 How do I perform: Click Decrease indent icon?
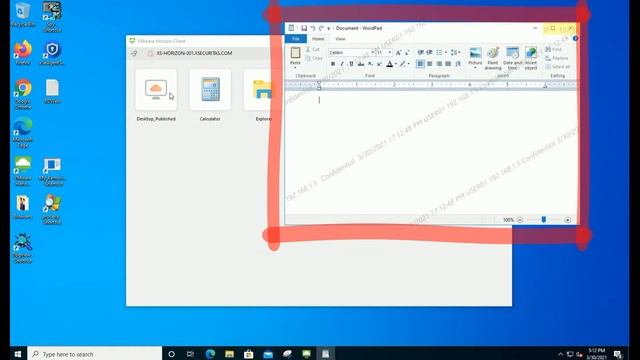[420, 53]
